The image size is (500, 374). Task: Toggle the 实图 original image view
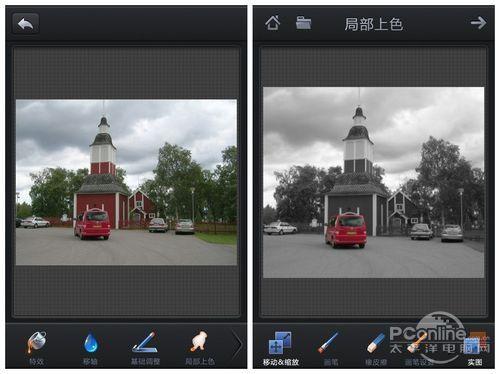pyautogui.click(x=475, y=348)
